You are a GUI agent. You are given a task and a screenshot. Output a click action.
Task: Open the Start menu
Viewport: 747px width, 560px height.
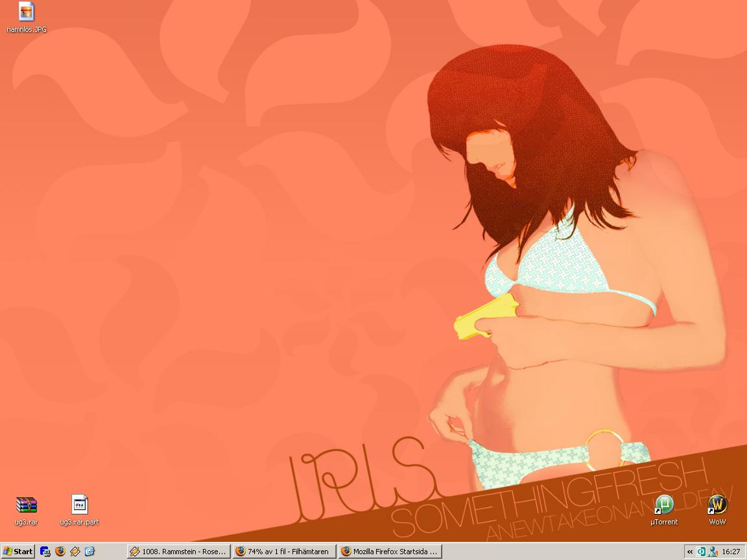coord(18,552)
